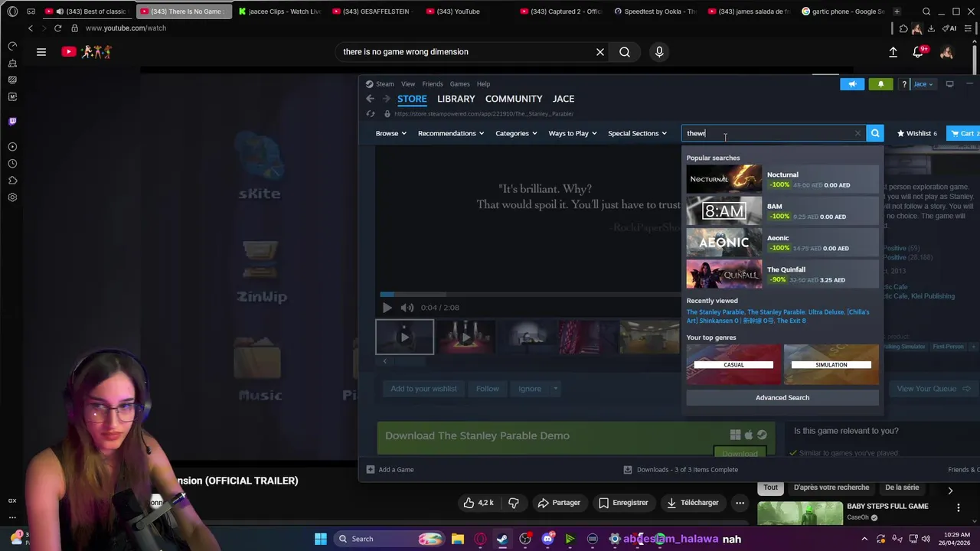This screenshot has height=551, width=980.
Task: Click the Advanced Search button
Action: point(782,397)
